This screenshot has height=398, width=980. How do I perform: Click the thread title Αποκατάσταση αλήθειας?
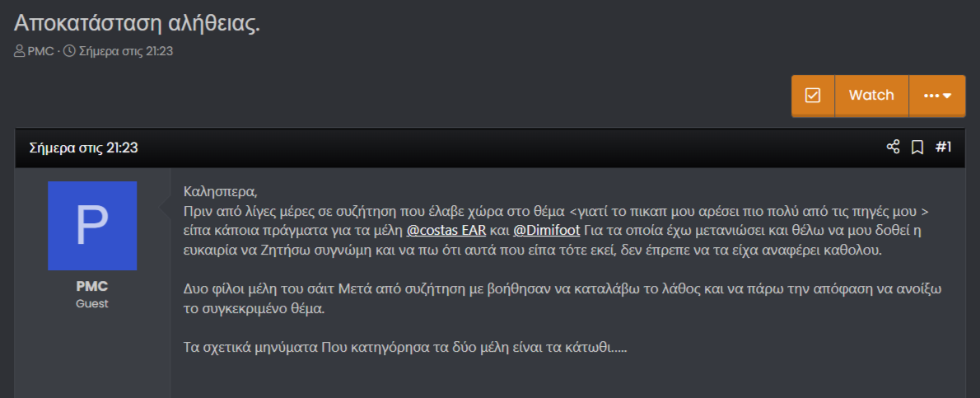[138, 22]
